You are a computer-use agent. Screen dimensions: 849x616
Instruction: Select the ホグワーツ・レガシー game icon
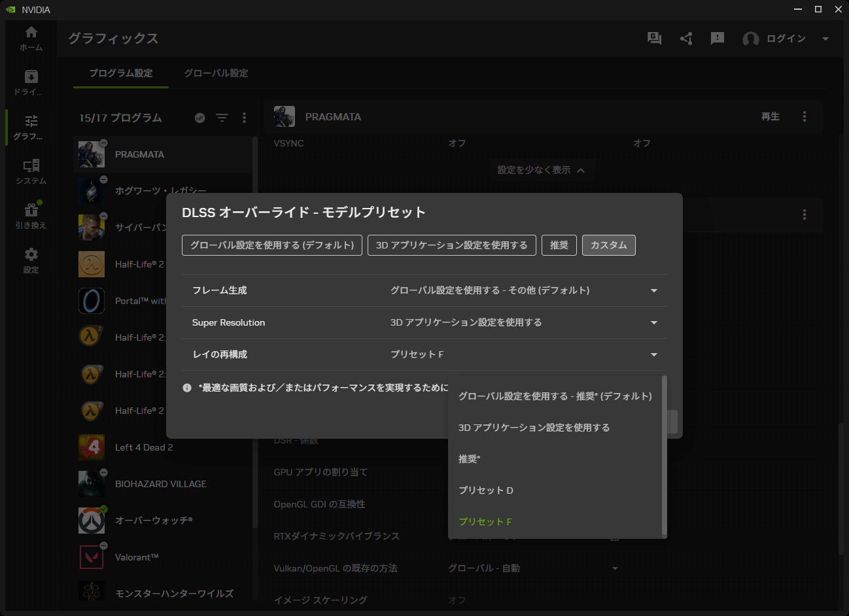[x=92, y=191]
